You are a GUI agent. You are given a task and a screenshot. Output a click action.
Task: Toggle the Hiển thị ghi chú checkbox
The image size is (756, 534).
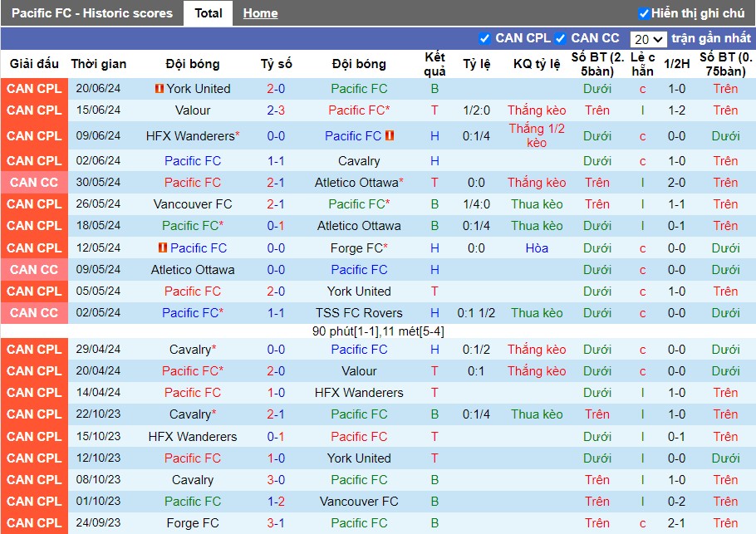(x=643, y=13)
